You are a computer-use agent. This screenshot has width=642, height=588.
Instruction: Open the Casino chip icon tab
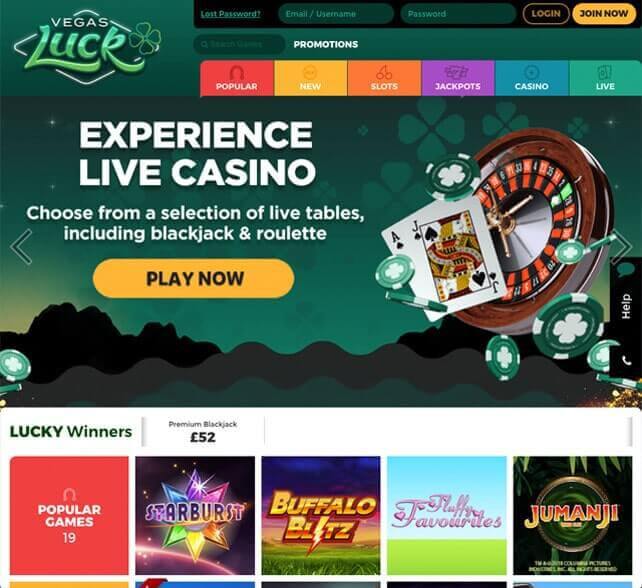pos(531,78)
